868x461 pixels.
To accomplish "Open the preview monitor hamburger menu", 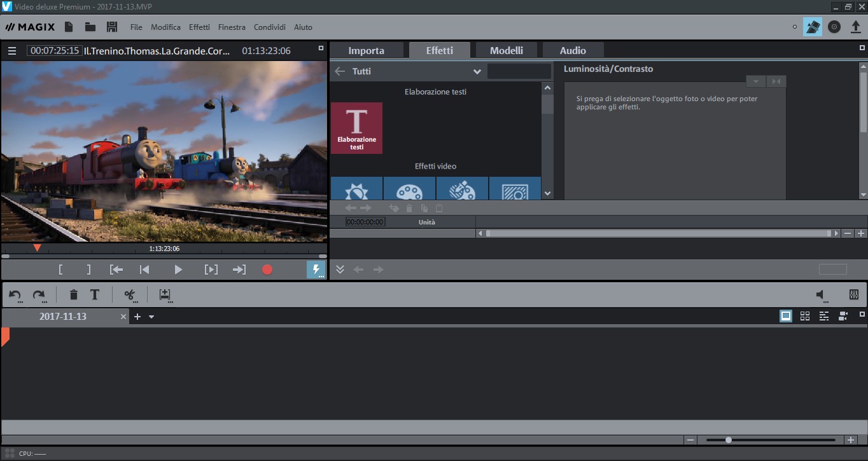I will click(12, 51).
